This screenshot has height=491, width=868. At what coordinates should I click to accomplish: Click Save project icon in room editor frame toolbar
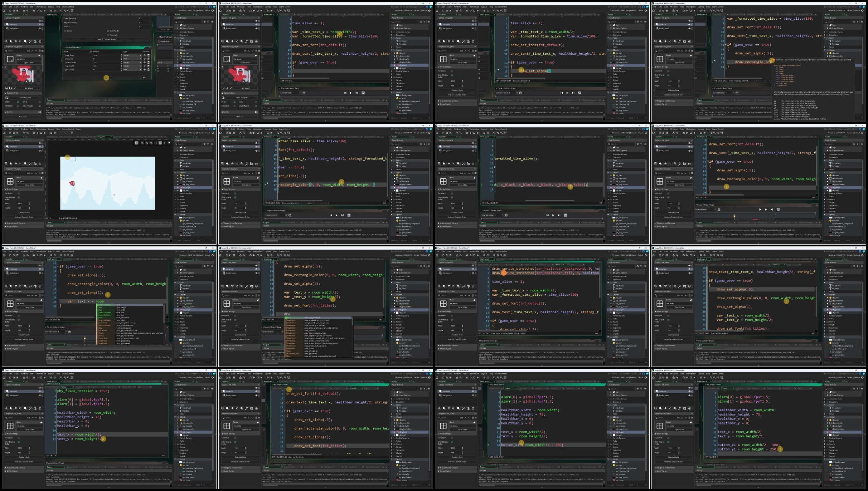pos(17,133)
